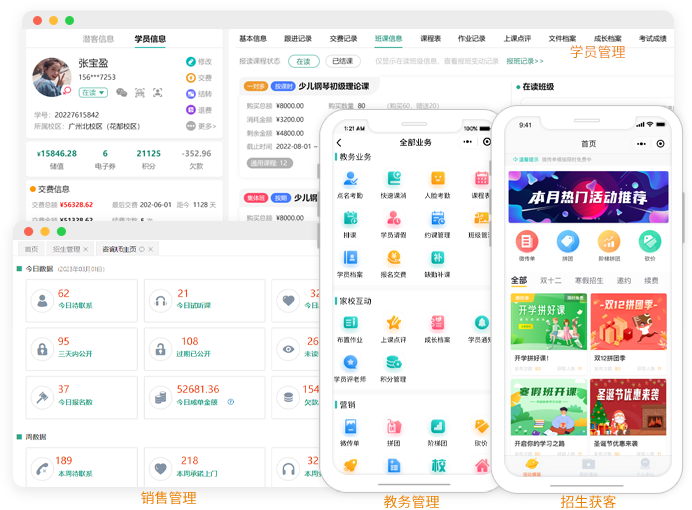Open 缺勤补课 make-up class icon
Screen dimensions: 692x510
pyautogui.click(x=437, y=258)
